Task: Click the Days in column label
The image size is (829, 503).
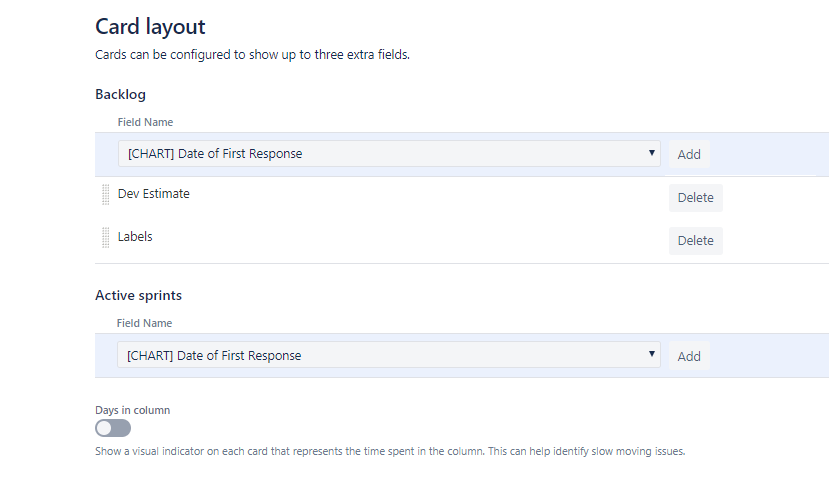Action: point(133,410)
